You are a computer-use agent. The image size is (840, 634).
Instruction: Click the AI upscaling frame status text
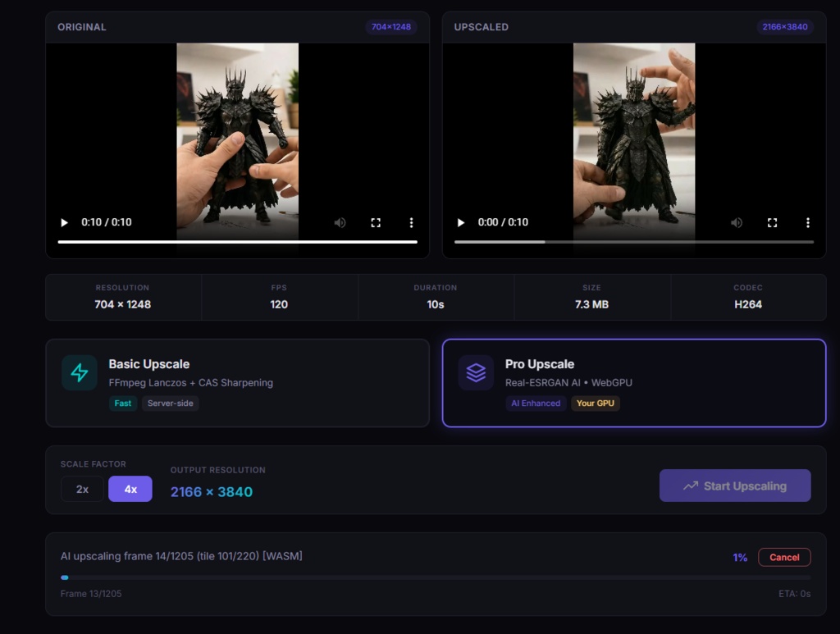pos(181,556)
